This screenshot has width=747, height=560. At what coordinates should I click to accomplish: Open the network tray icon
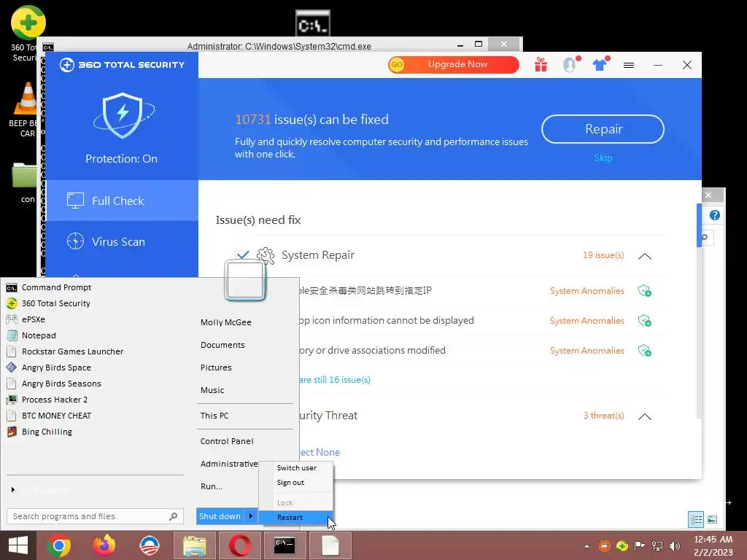point(657,546)
